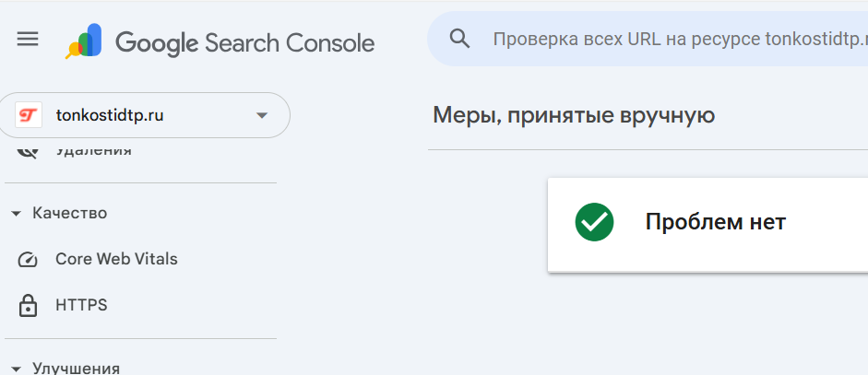Open the Core Web Vitals report
The height and width of the screenshot is (375, 868).
click(x=116, y=259)
